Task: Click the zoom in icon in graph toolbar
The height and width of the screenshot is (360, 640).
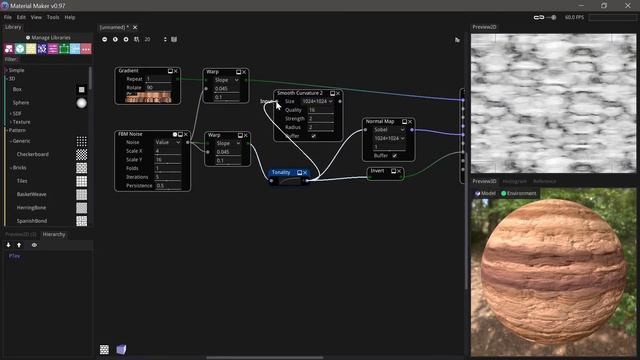Action: tap(126, 39)
